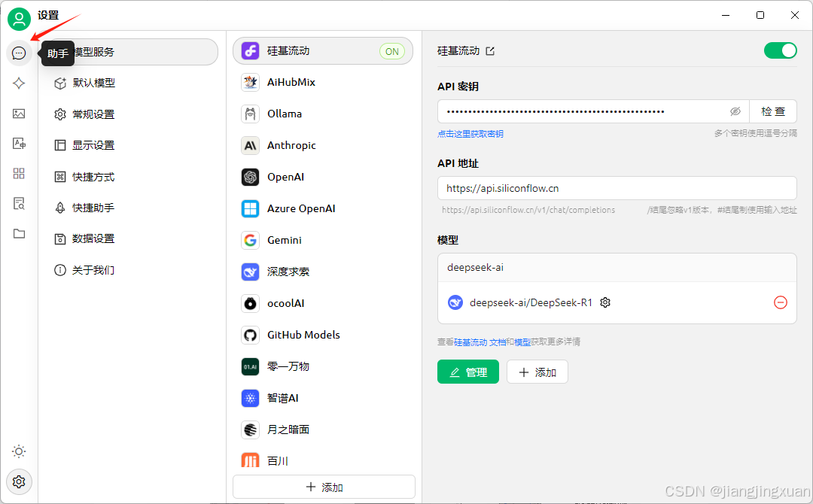The height and width of the screenshot is (504, 813).
Task: Select the OpenAI provider
Action: coord(323,177)
